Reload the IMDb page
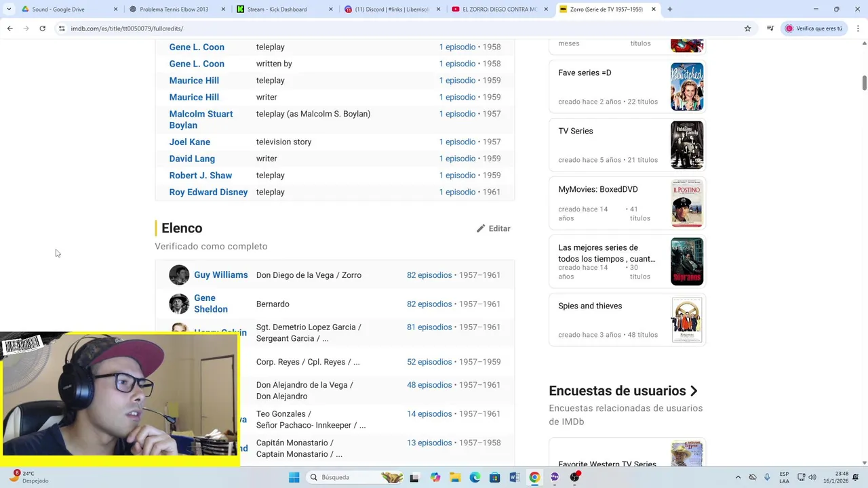Screen dimensions: 868x488 (x=42, y=28)
